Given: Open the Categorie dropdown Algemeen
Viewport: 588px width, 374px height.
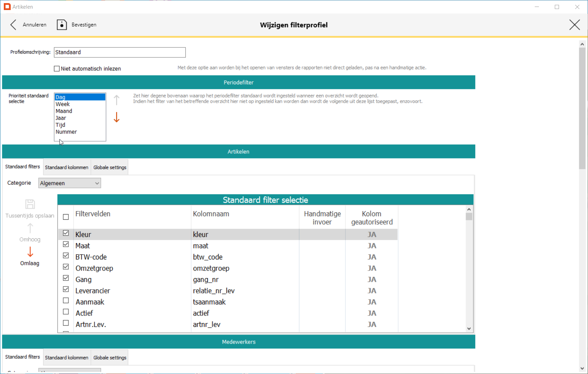Looking at the screenshot, I should (69, 183).
